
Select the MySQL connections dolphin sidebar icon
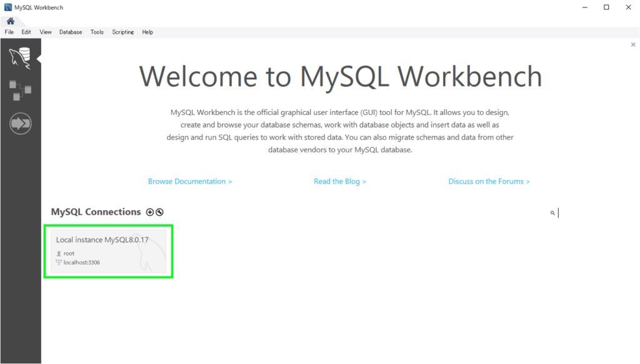click(21, 58)
